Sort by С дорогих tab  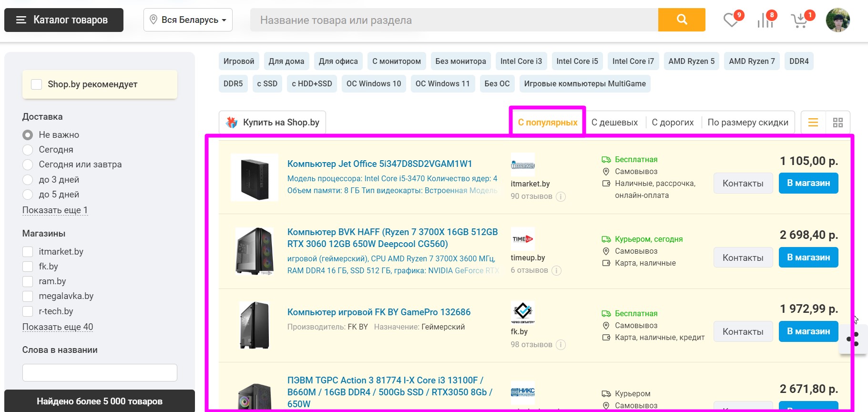coord(673,123)
